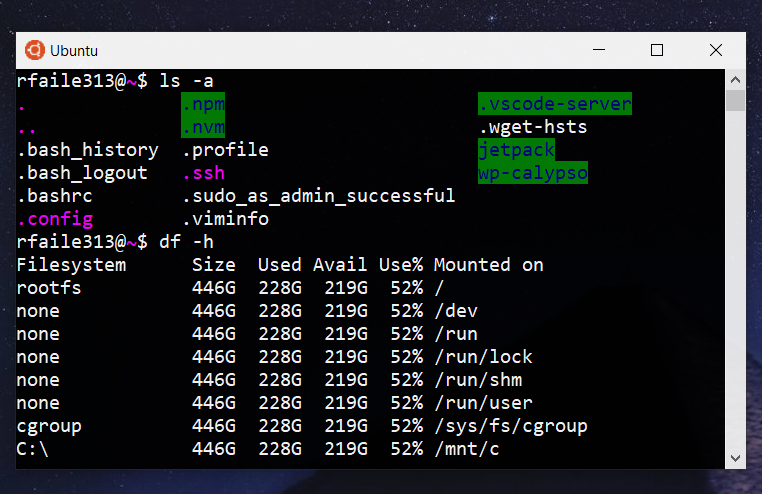Click the /sys/fs/cgroup mount path

coord(510,426)
